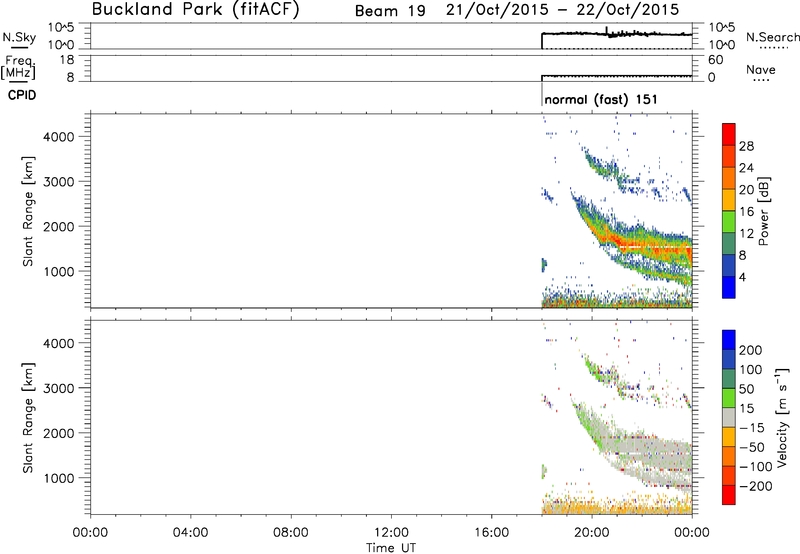Click the 'normal (fast) 151' mode text

pyautogui.click(x=601, y=99)
